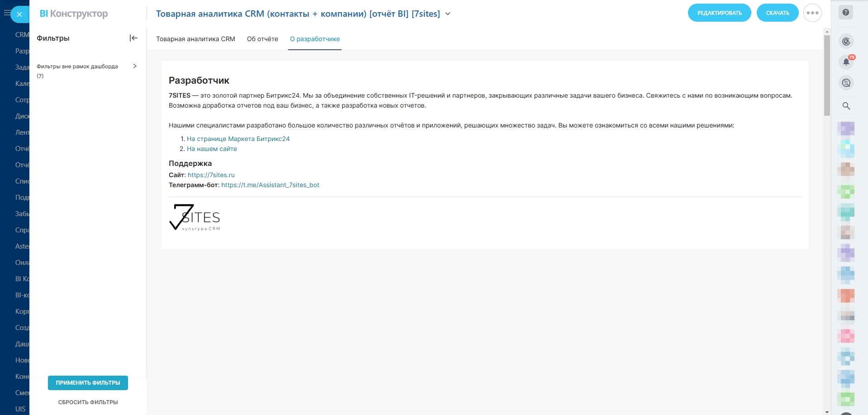Open the three-dots more actions menu

[x=812, y=13]
